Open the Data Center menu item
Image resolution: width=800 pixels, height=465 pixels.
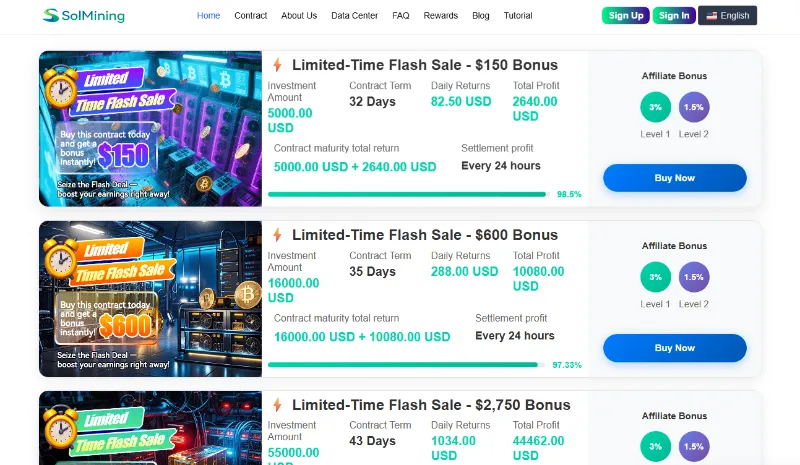pyautogui.click(x=354, y=16)
